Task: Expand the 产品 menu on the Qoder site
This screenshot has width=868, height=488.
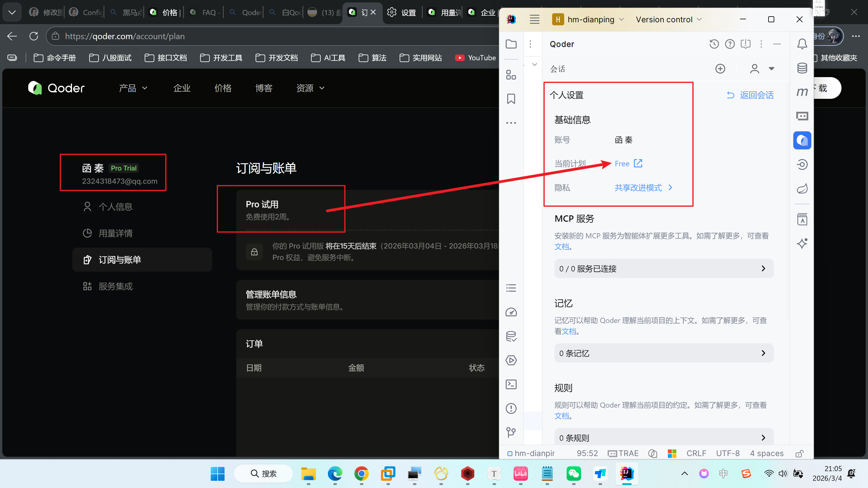Action: click(x=133, y=88)
